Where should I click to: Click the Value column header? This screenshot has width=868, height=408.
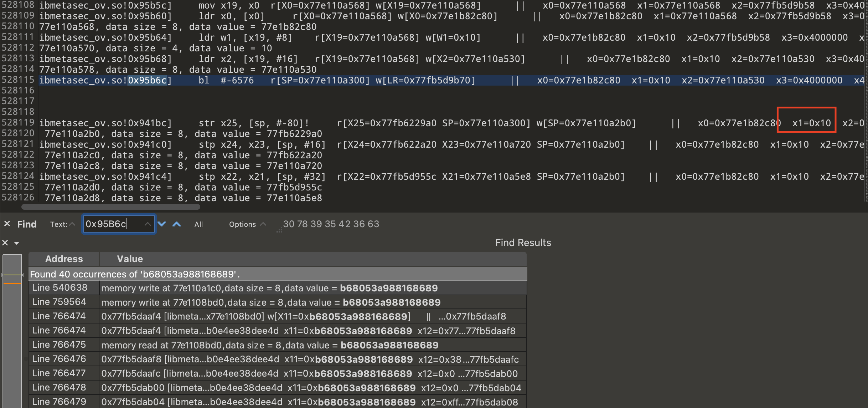(x=130, y=259)
